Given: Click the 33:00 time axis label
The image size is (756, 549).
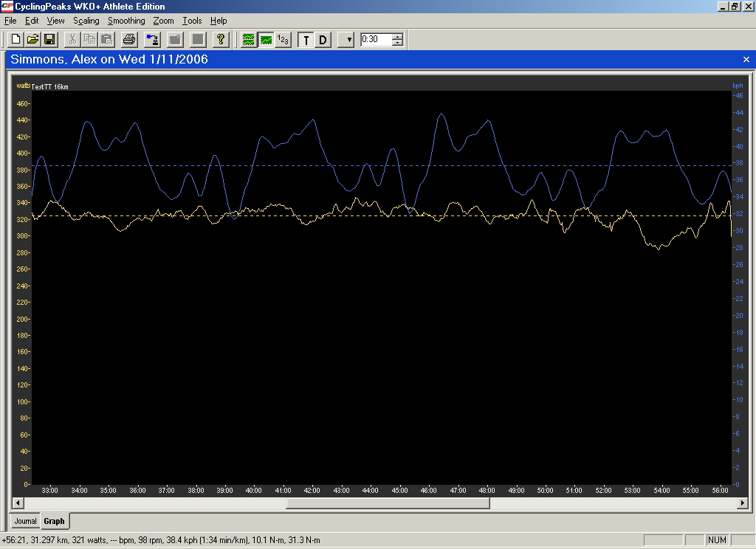Looking at the screenshot, I should pyautogui.click(x=49, y=490).
